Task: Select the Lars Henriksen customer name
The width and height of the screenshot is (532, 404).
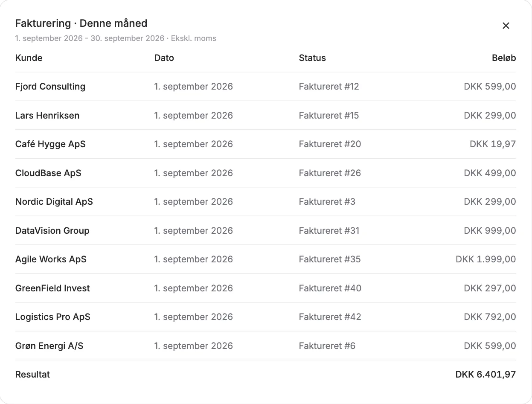Action: point(47,116)
